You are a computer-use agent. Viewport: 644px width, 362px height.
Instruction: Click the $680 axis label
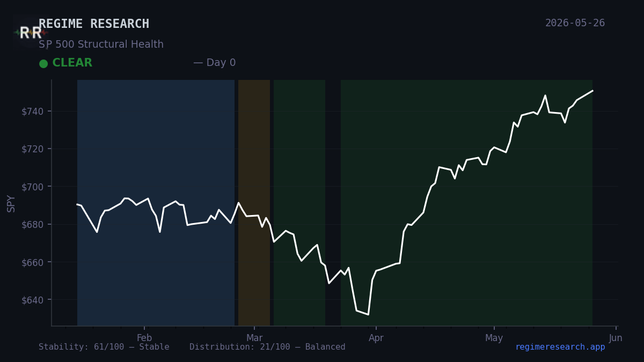coord(33,224)
